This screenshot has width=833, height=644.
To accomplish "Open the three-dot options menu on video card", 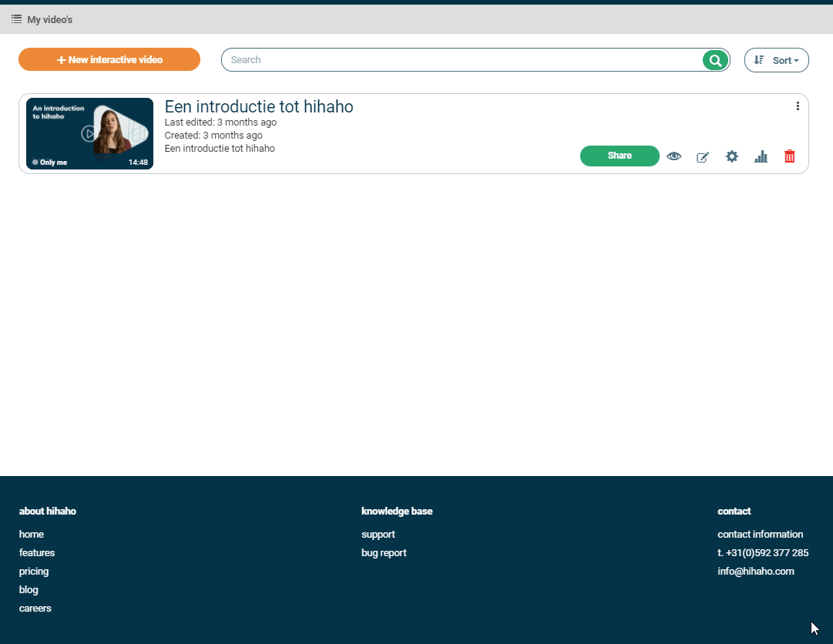I will (x=798, y=106).
